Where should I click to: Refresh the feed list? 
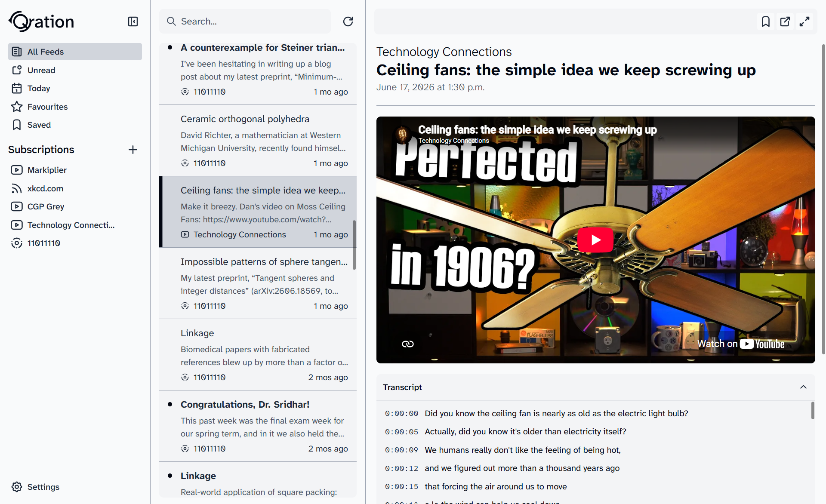click(x=348, y=22)
